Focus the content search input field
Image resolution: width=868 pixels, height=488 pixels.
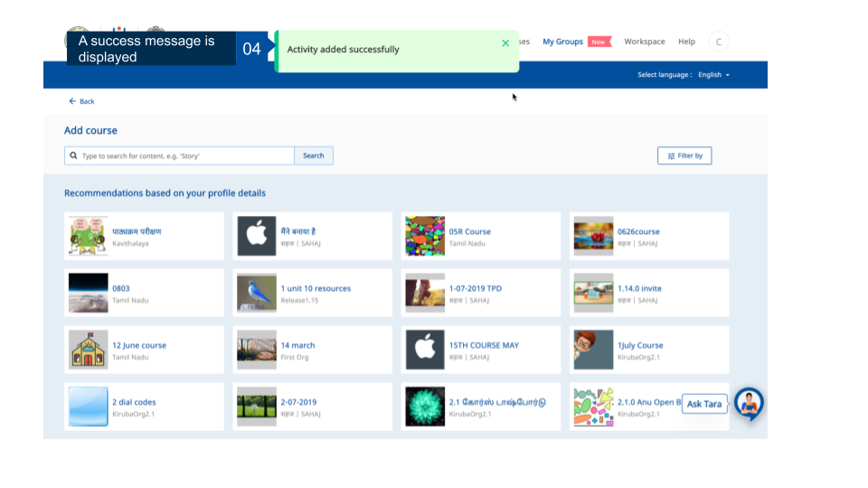(x=185, y=155)
